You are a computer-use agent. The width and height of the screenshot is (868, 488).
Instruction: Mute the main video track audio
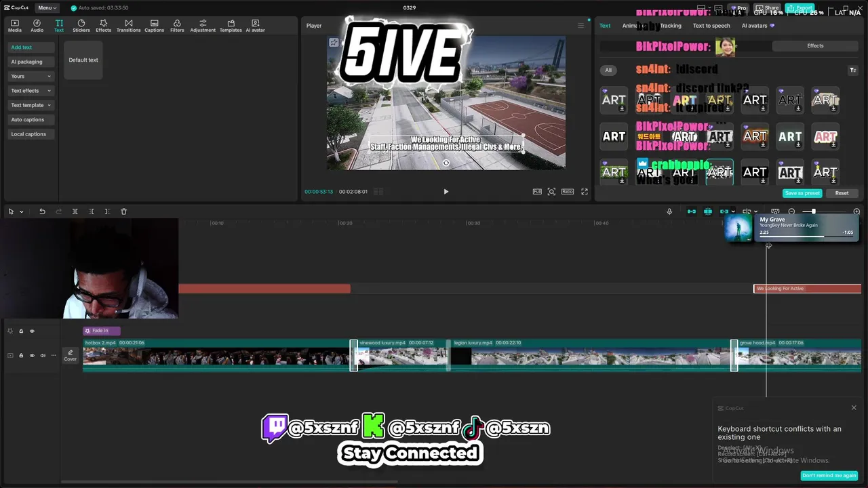tap(43, 355)
